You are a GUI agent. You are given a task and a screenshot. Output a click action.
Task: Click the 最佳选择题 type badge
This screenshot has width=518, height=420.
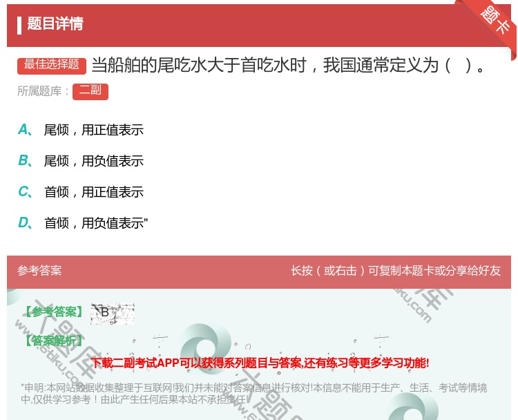pos(52,65)
